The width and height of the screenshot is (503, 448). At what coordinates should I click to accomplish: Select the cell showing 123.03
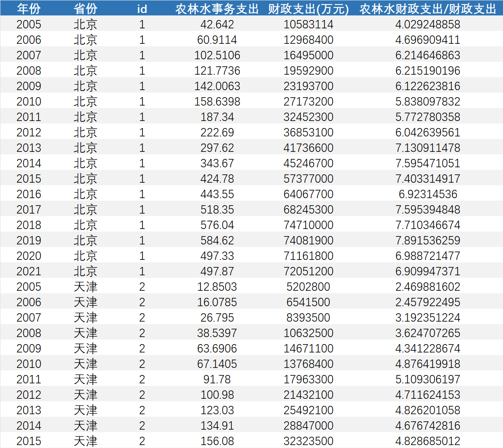pos(217,410)
